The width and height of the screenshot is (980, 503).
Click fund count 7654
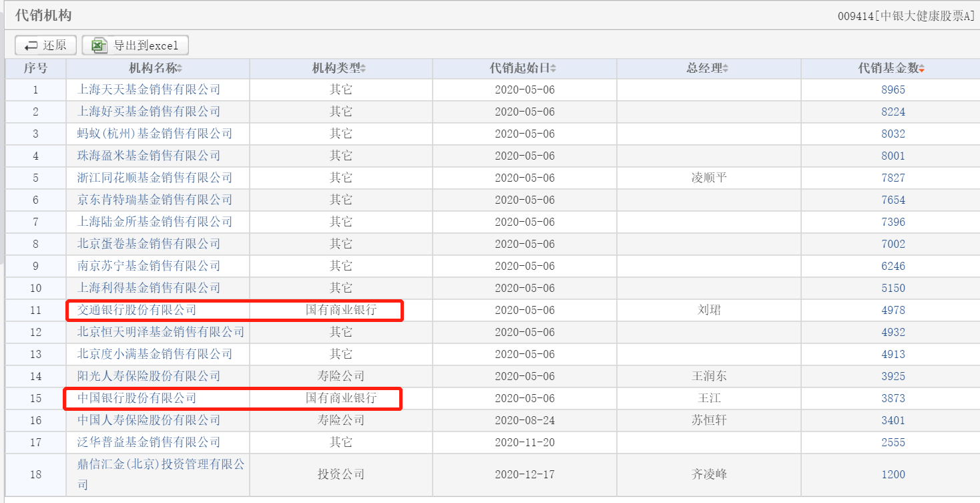[893, 200]
